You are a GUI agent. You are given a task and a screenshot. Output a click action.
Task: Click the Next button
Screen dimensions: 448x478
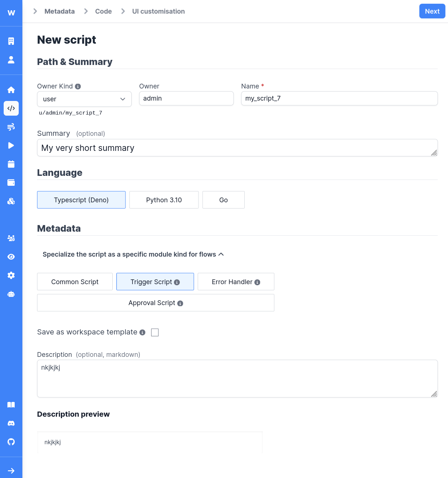tap(432, 11)
